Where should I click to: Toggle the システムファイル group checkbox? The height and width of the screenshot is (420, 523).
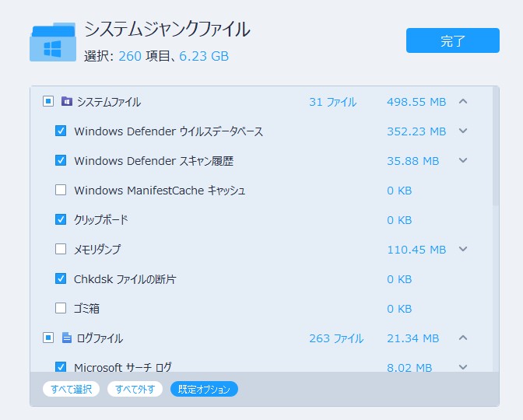tap(48, 101)
